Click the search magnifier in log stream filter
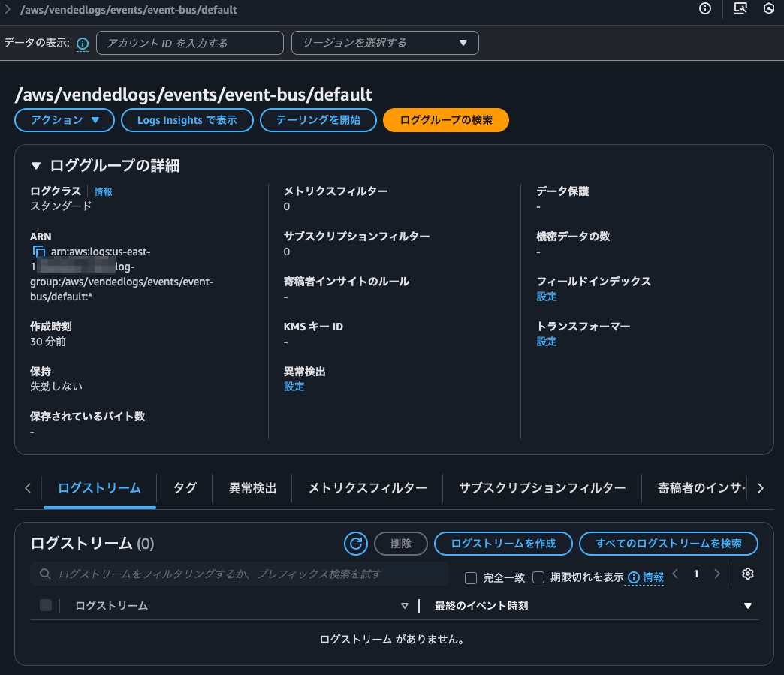The width and height of the screenshot is (784, 675). pyautogui.click(x=45, y=574)
